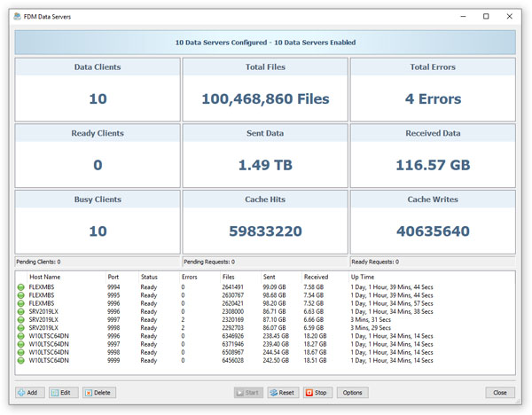Viewport: 532px width, 415px height.
Task: Click the Pending Requests: 0 status field
Action: pyautogui.click(x=265, y=262)
